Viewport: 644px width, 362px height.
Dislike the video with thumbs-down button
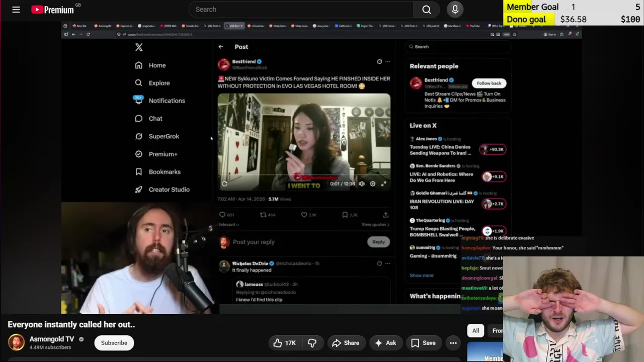tap(312, 343)
